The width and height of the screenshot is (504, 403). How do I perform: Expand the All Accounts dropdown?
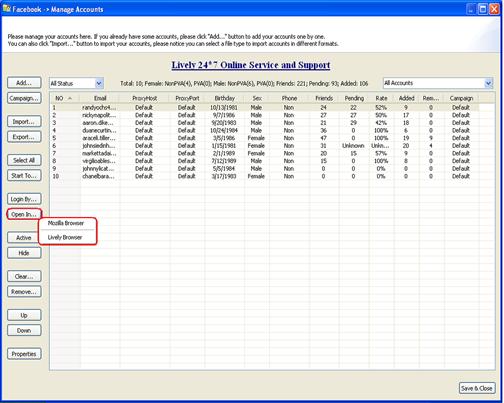click(x=488, y=83)
